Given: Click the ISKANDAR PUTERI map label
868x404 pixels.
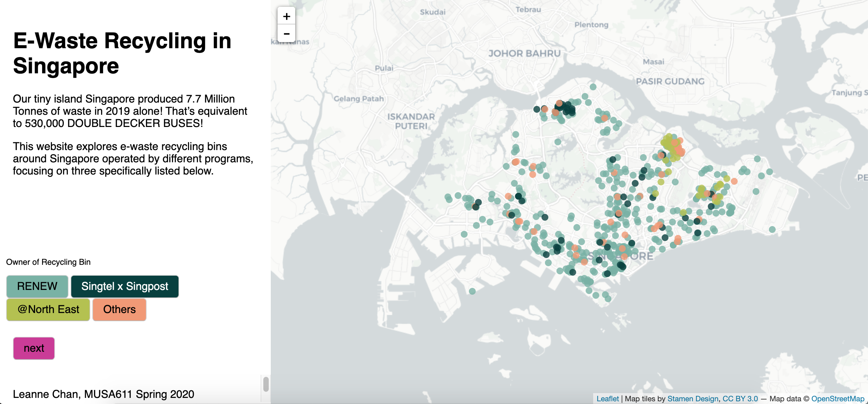Looking at the screenshot, I should tap(411, 121).
